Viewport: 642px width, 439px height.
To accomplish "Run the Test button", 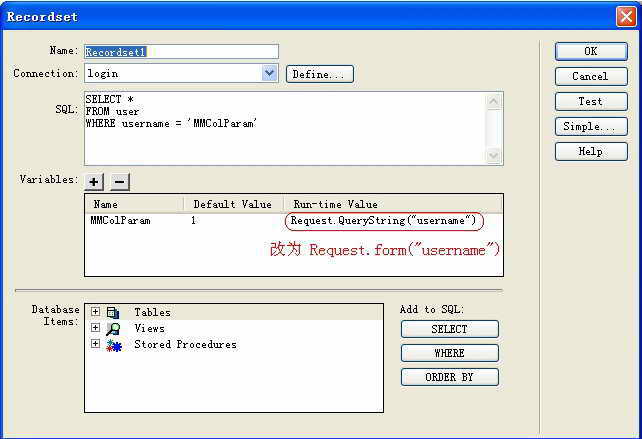I will pyautogui.click(x=590, y=101).
